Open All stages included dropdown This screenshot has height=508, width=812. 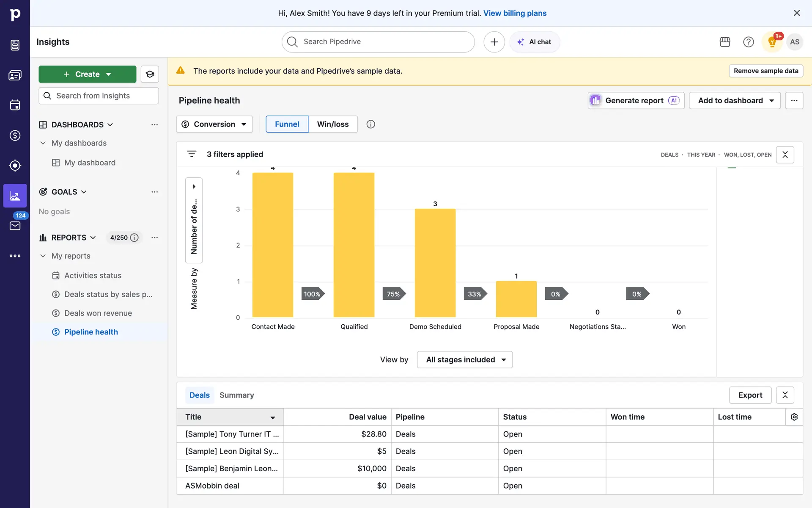465,359
